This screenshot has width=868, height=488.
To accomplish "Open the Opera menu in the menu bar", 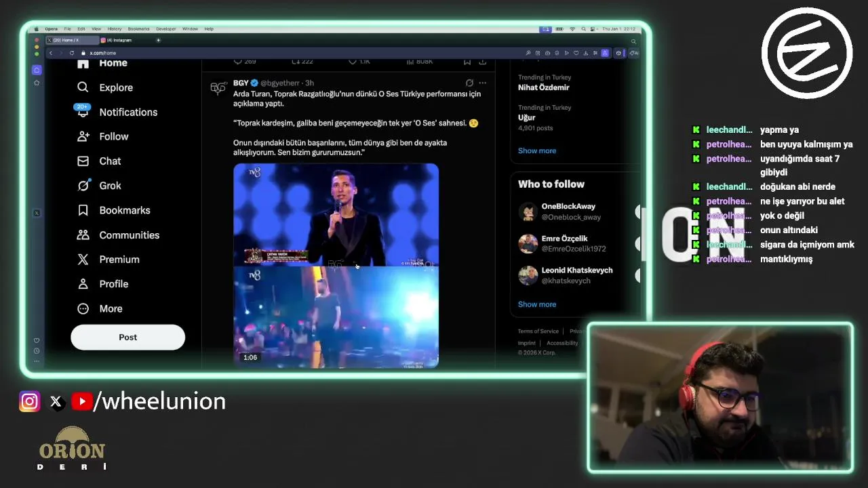I will coord(52,29).
